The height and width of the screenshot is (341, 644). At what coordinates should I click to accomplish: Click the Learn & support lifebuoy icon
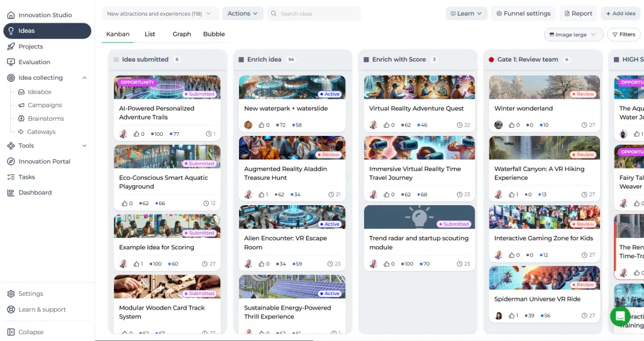tap(11, 310)
